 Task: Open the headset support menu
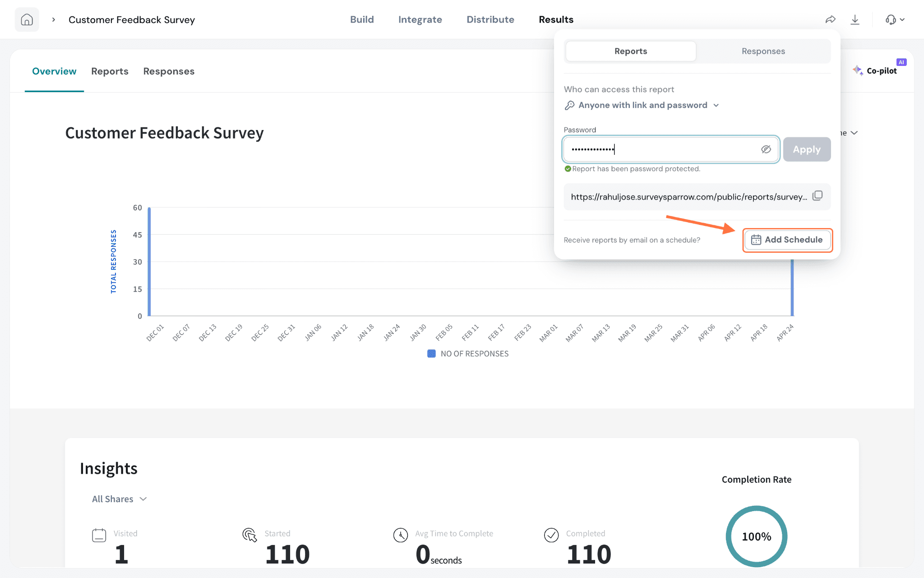(895, 19)
